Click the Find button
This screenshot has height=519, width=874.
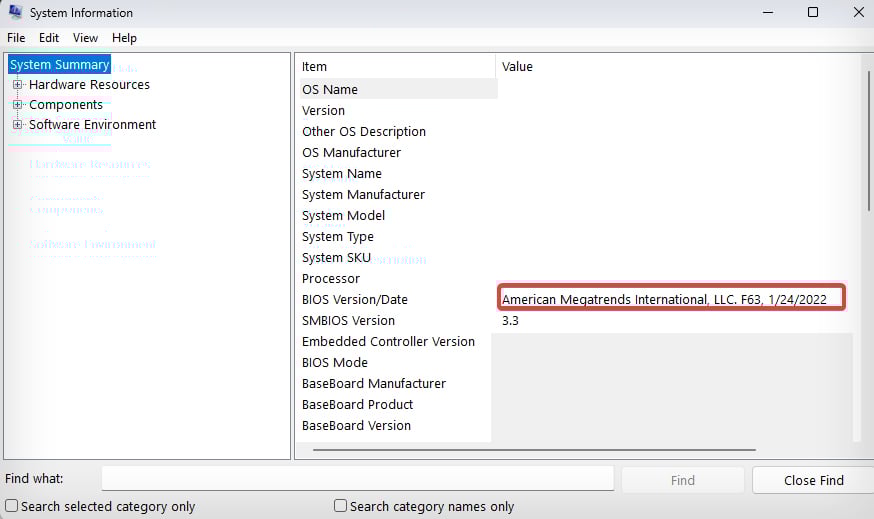tap(683, 481)
